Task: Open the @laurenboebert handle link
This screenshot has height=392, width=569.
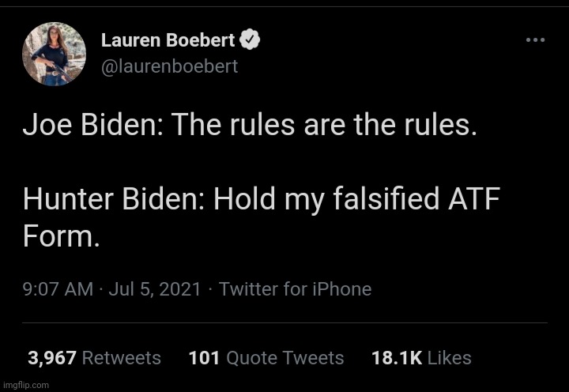Action: tap(169, 66)
